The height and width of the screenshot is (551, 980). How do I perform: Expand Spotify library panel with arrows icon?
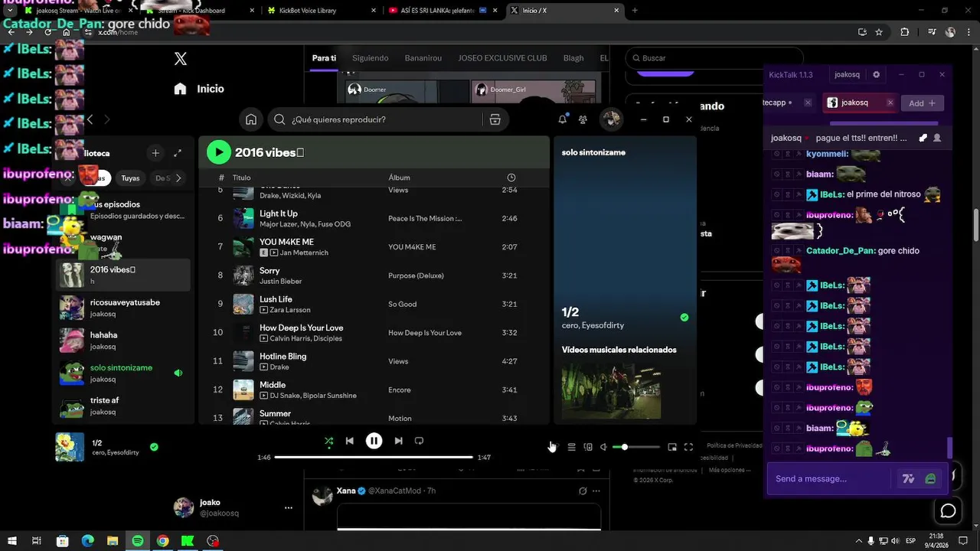178,153
